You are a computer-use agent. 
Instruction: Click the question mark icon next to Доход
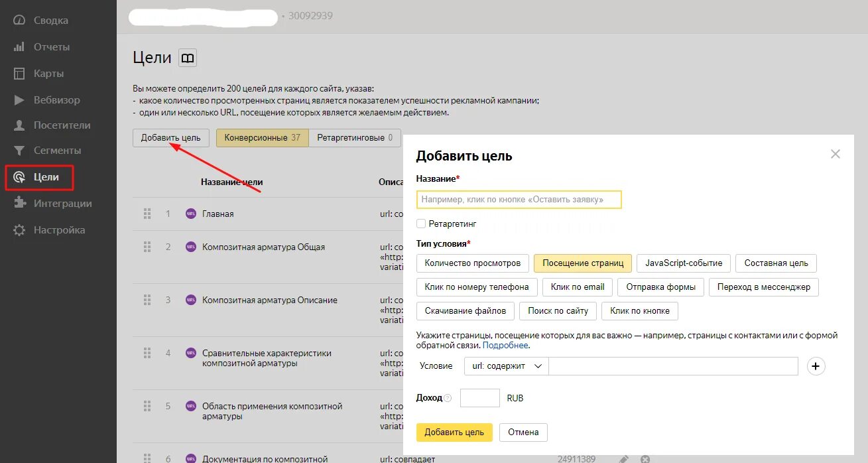click(x=448, y=398)
